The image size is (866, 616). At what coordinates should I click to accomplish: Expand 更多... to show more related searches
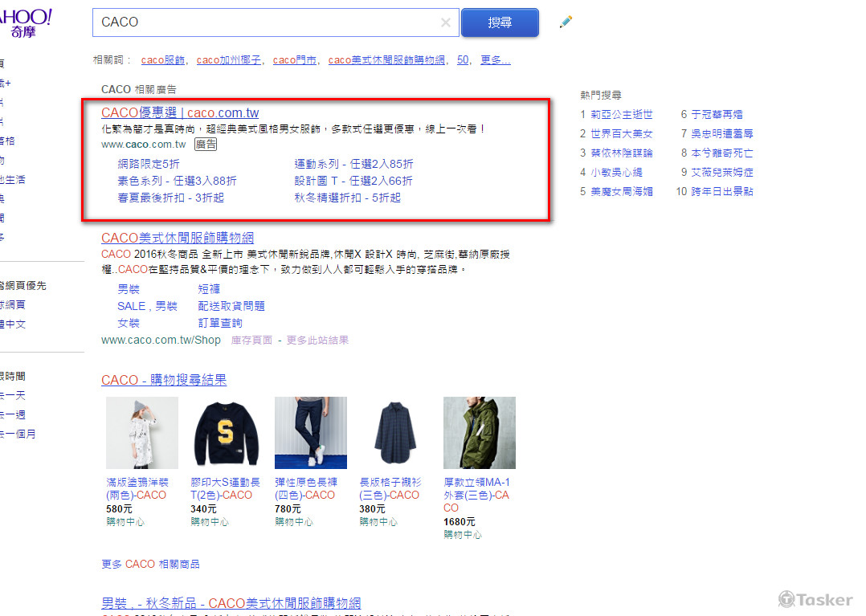[x=496, y=59]
